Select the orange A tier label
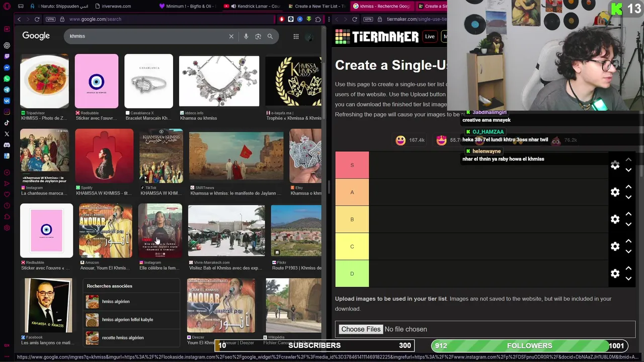This screenshot has height=362, width=644. (352, 192)
